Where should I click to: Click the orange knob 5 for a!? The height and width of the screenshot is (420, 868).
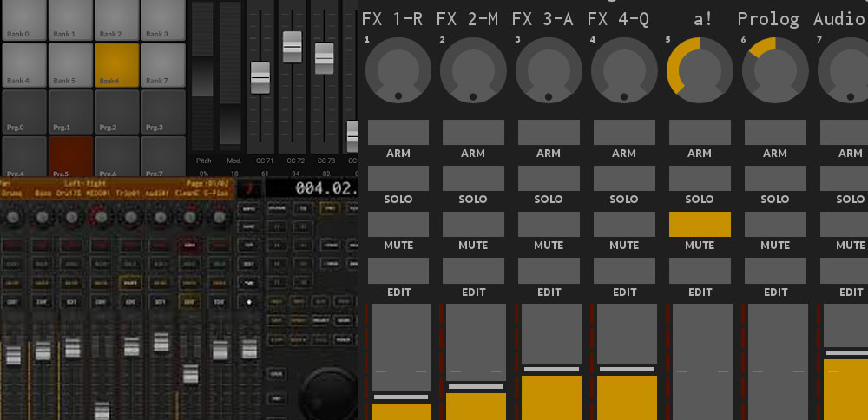click(x=700, y=70)
